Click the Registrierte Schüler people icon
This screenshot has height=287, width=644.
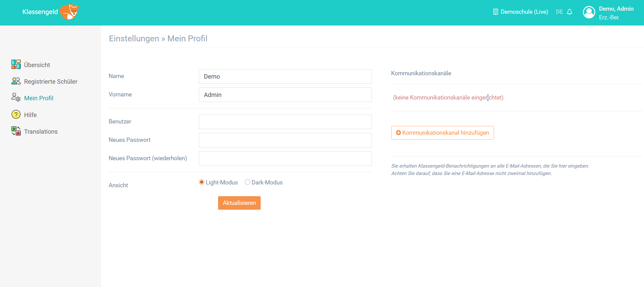point(16,81)
